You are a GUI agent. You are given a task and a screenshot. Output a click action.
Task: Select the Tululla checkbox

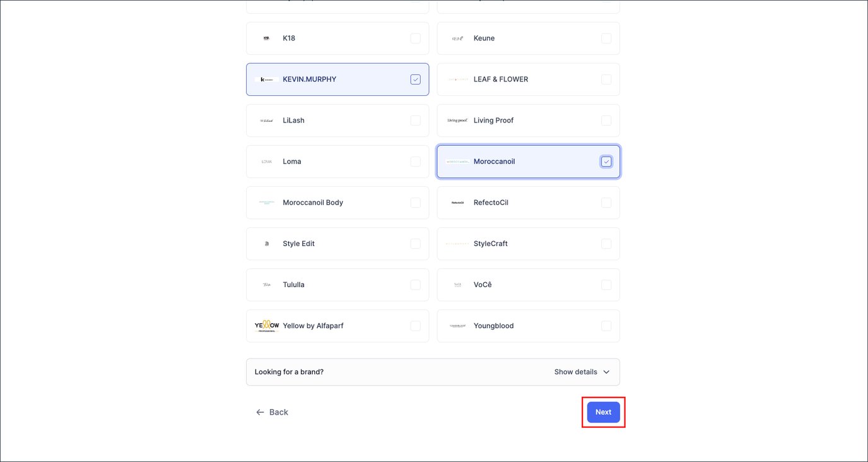coord(415,284)
